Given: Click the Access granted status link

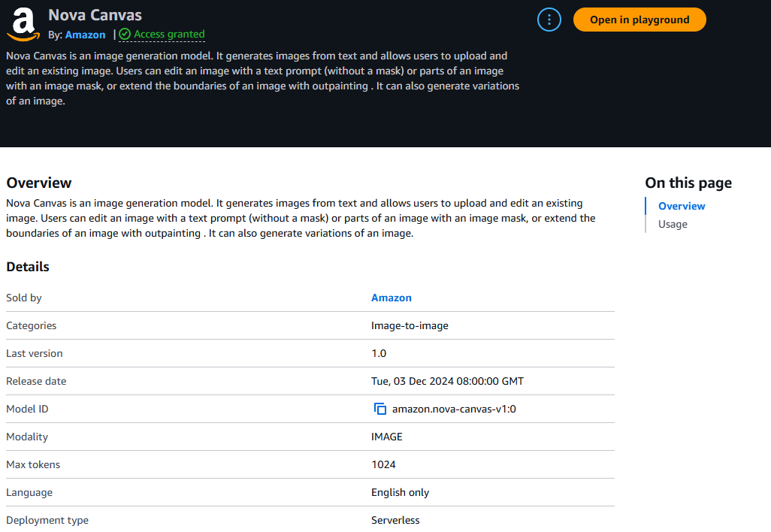Looking at the screenshot, I should [x=162, y=35].
